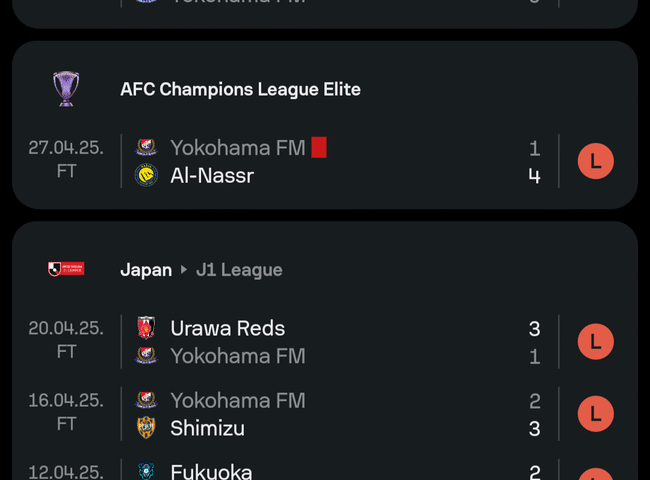Select the Shimizu club crest
Image resolution: width=650 pixels, height=480 pixels.
tap(146, 428)
